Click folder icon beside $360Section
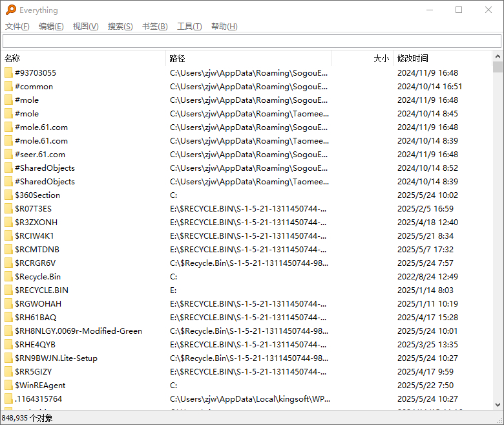This screenshot has height=425, width=504. click(x=8, y=195)
